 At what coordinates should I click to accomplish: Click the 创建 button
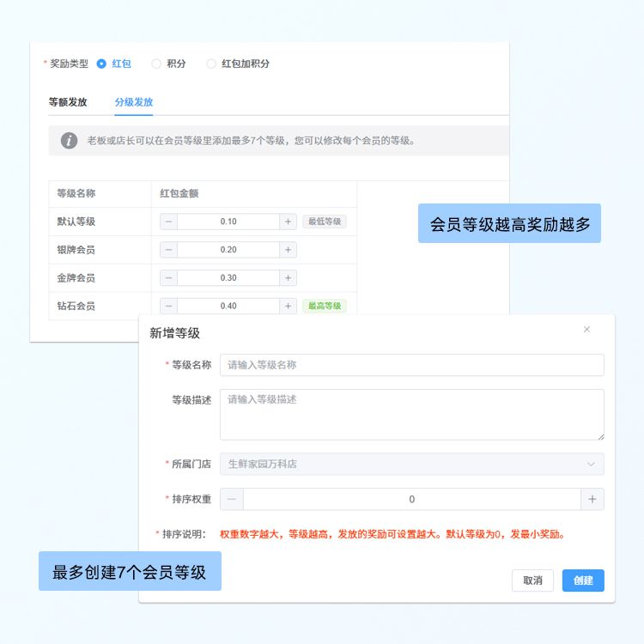(583, 580)
